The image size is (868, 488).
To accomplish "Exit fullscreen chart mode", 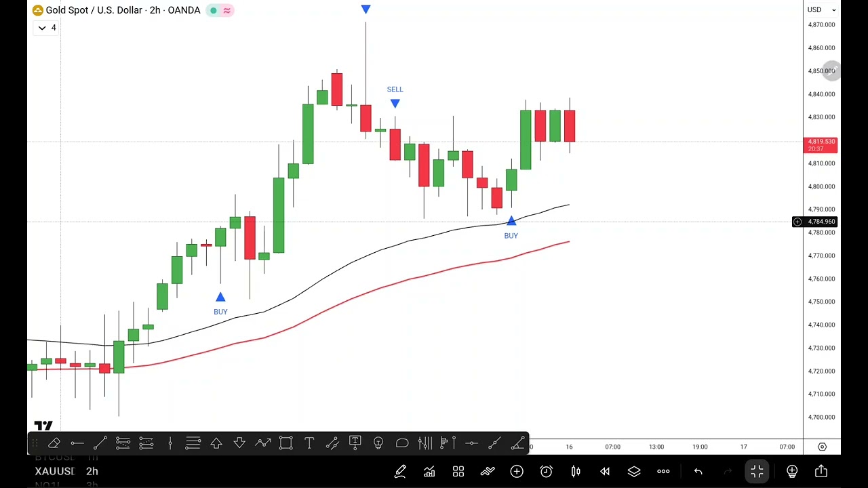I will coord(757,471).
